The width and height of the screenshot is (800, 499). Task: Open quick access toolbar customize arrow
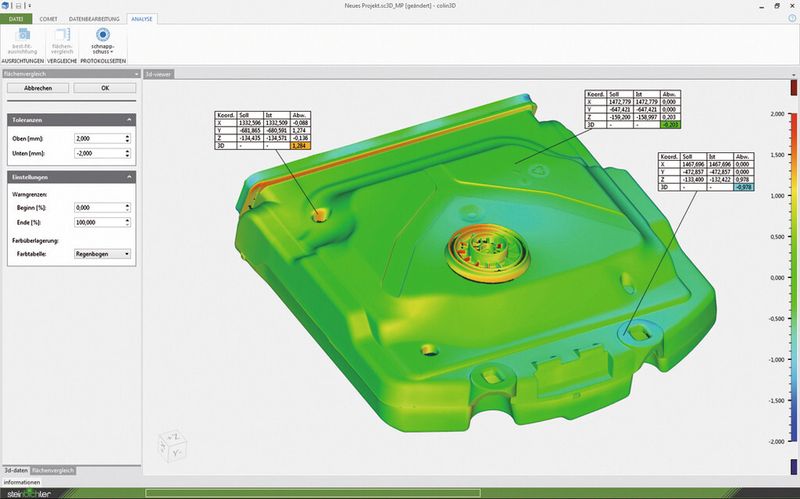pos(30,6)
